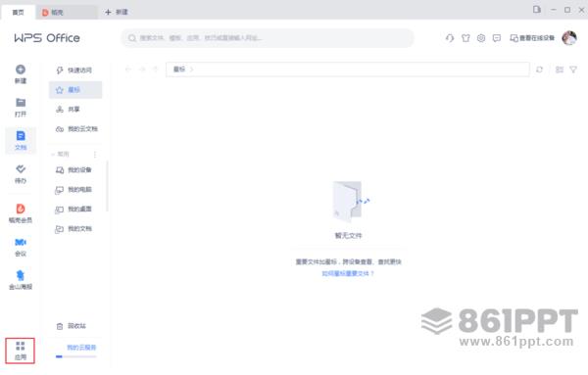Viewport: 588px width, 375px height.
Task: Click the headset customer service icon
Action: pos(450,38)
